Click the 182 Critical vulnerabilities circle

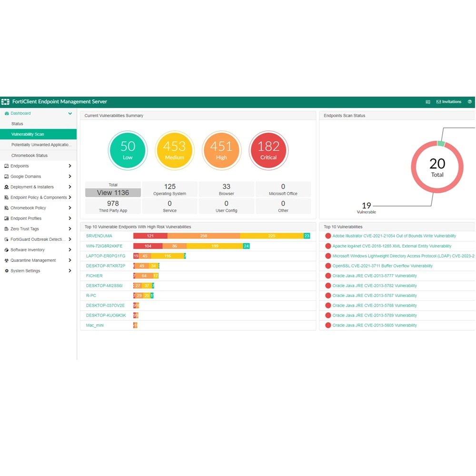pyautogui.click(x=268, y=150)
